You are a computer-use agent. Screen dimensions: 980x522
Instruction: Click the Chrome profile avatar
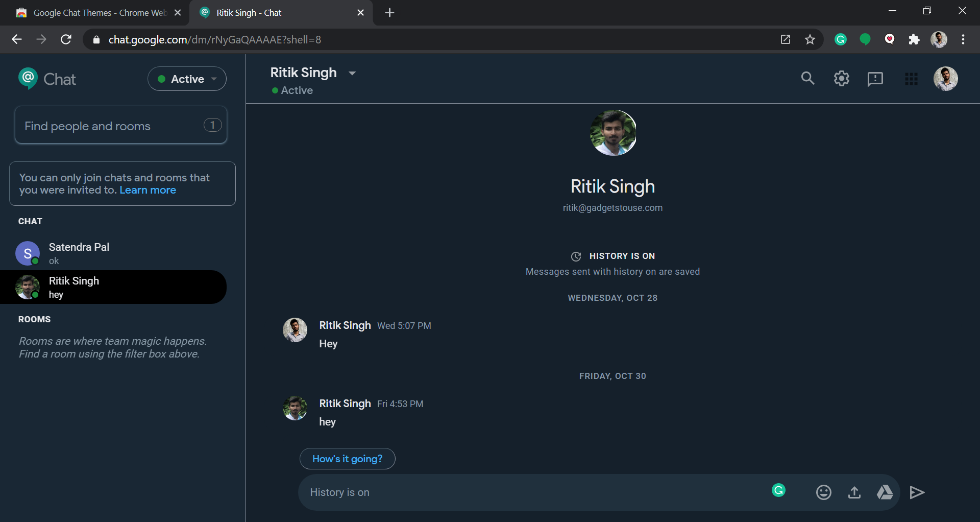(x=939, y=39)
